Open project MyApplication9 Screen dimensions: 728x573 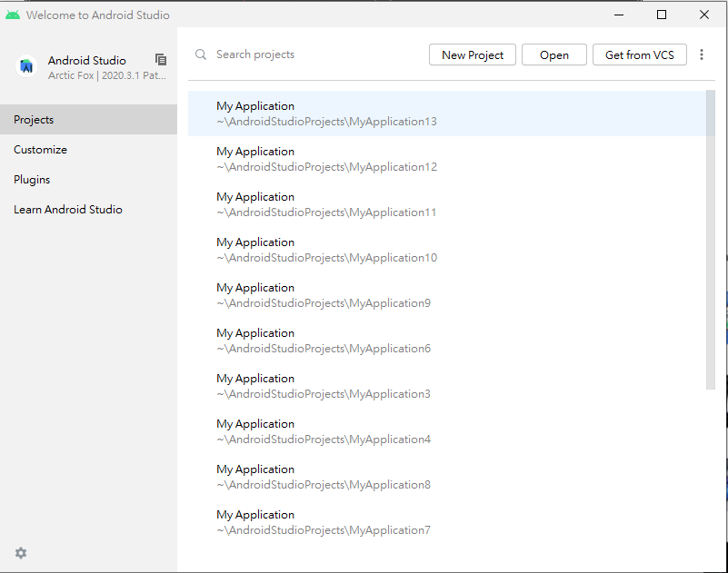pos(447,295)
